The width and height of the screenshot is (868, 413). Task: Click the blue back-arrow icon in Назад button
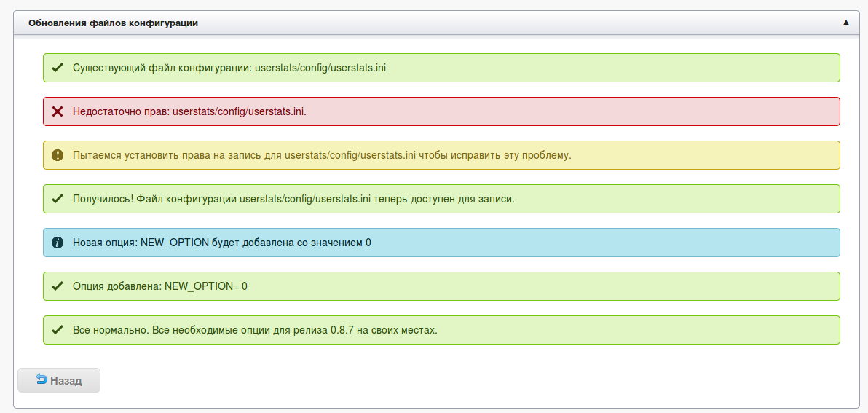pos(42,379)
